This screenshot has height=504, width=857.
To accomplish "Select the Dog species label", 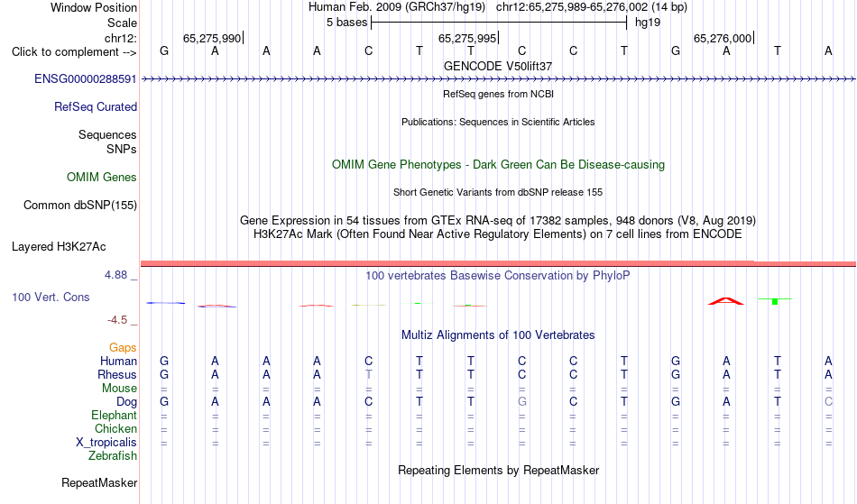I will 127,402.
